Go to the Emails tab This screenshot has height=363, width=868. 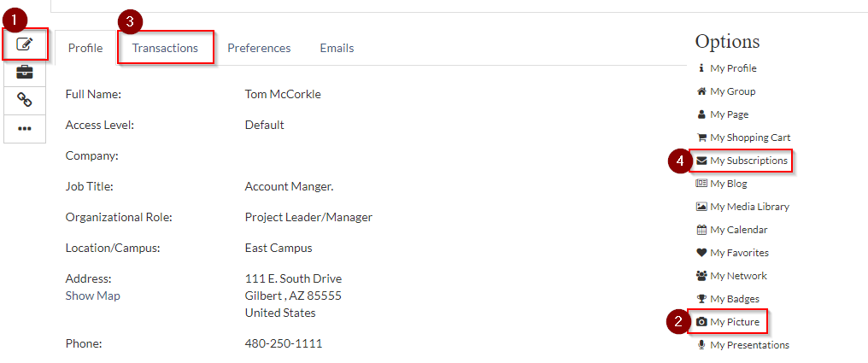pyautogui.click(x=337, y=48)
